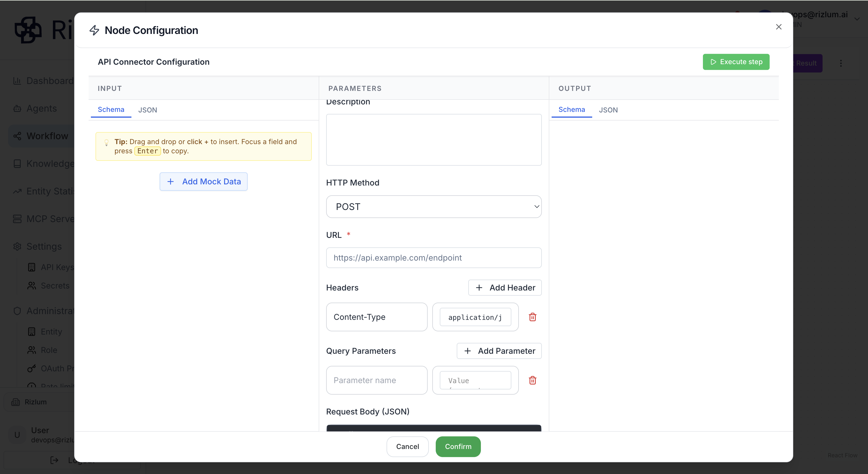This screenshot has width=868, height=474.
Task: Click the Settings gear icon in the sidebar
Action: pyautogui.click(x=17, y=246)
